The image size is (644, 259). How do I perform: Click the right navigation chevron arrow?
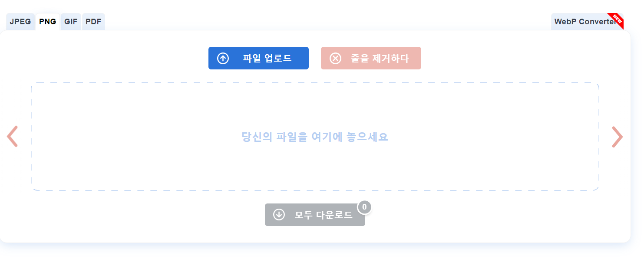[x=617, y=137]
